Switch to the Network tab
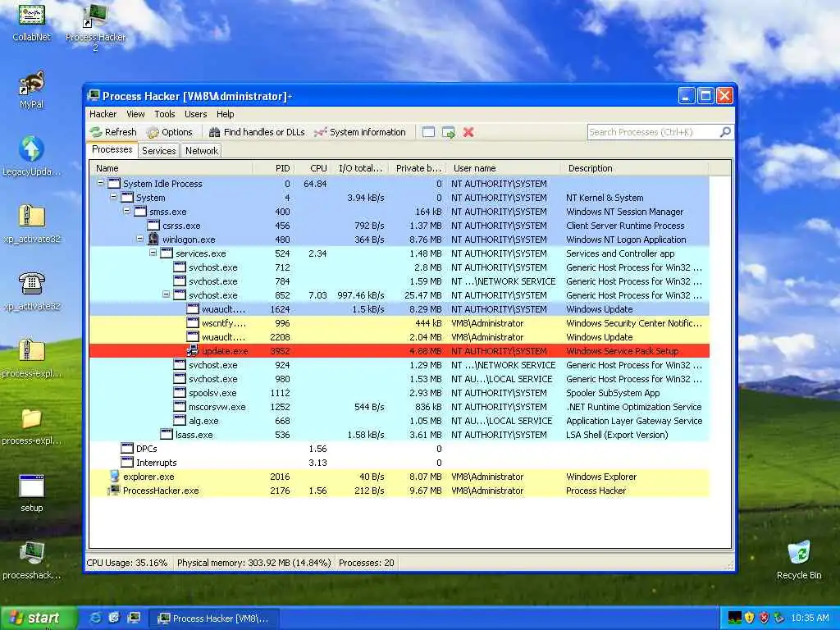The width and height of the screenshot is (840, 630). 202,151
